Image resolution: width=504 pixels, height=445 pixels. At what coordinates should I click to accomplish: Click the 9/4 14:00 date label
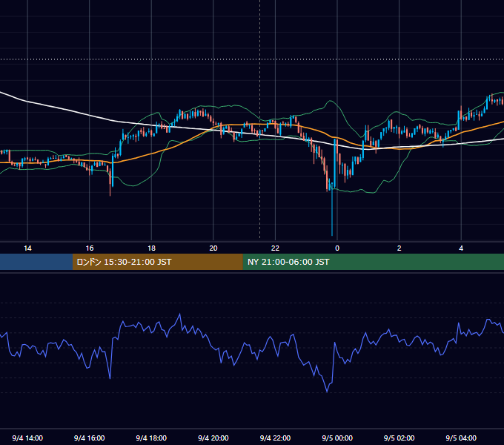pyautogui.click(x=27, y=438)
